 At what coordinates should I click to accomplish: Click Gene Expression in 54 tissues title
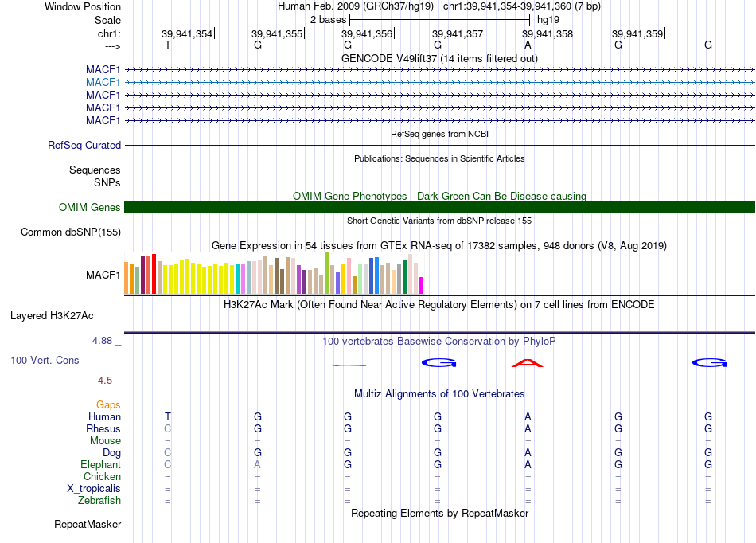pos(439,245)
